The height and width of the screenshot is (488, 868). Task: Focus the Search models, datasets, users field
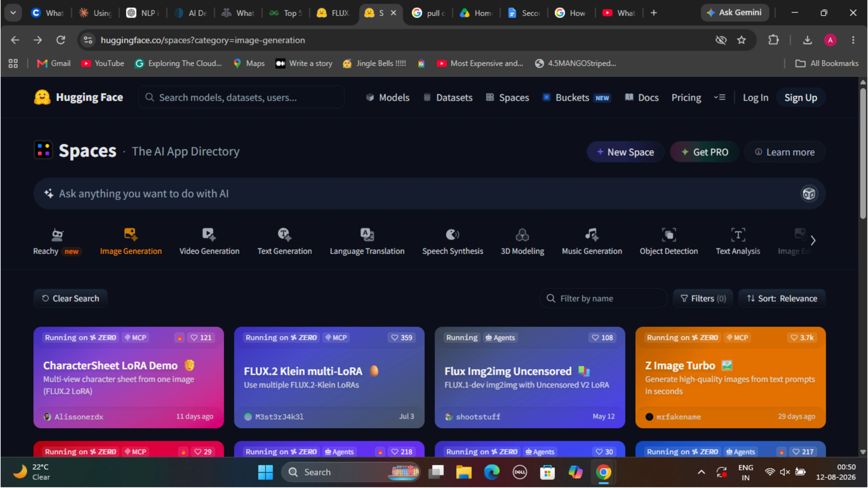point(241,98)
